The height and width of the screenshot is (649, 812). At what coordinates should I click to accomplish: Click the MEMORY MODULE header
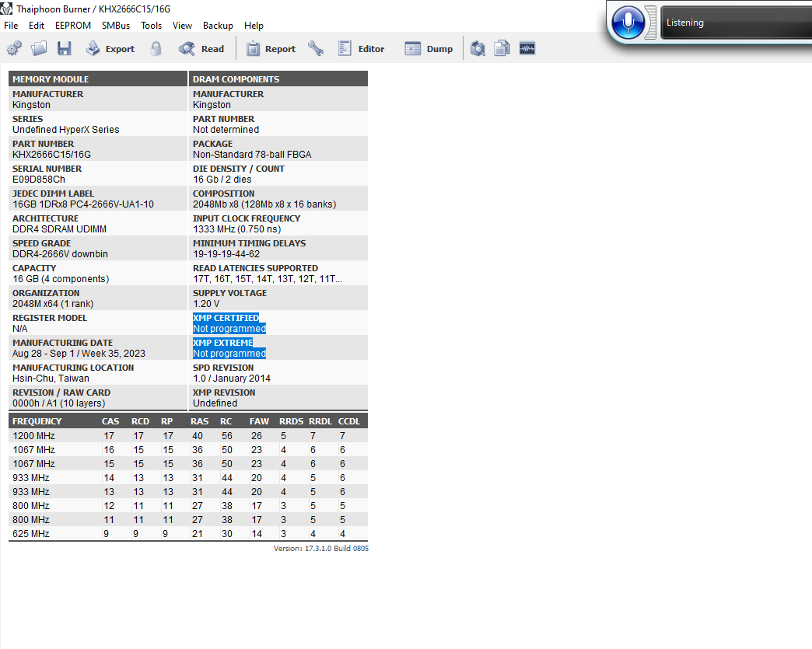98,79
